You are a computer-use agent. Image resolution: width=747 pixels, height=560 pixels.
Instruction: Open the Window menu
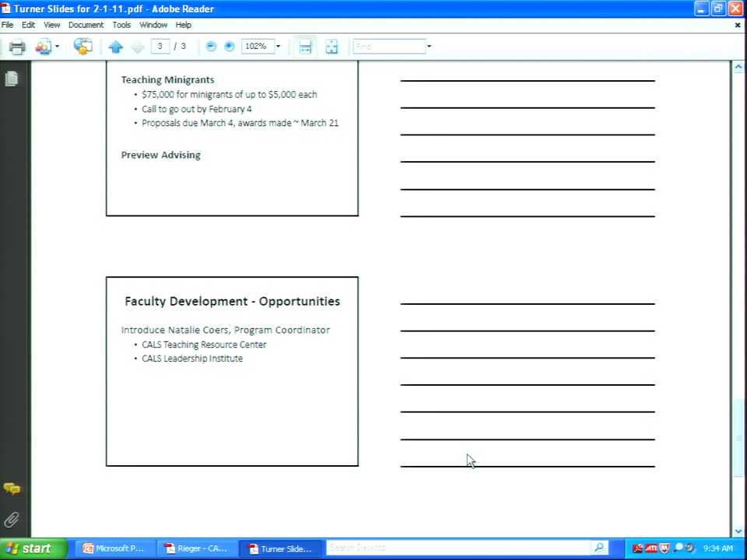click(x=153, y=25)
